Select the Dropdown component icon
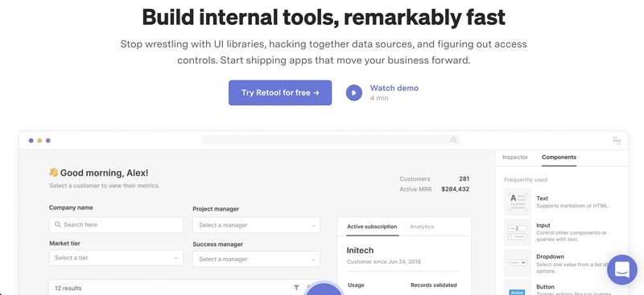644x295 pixels. point(517,263)
